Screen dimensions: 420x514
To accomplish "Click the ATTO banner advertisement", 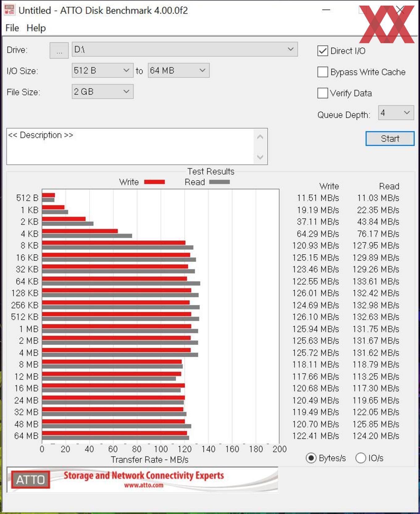I will [142, 479].
